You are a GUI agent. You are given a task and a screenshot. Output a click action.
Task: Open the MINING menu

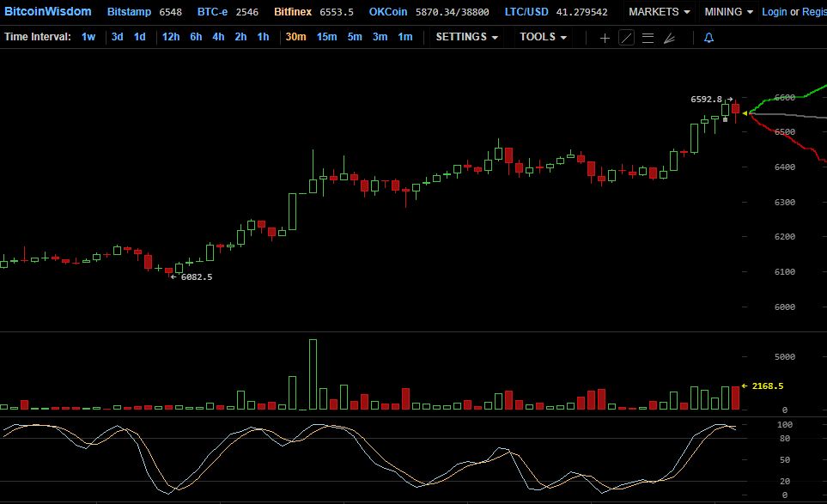pos(728,12)
